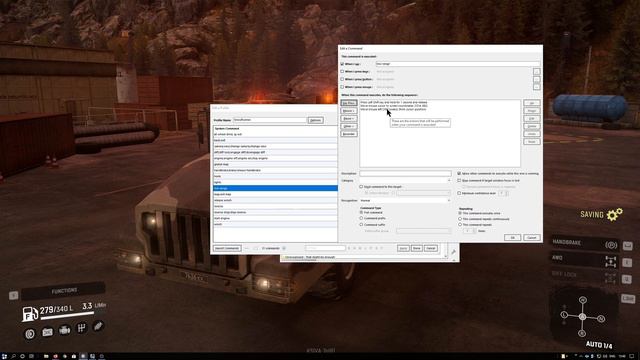
Task: Click the wrench icon in VoiceAttack main window
Action: click(453, 252)
